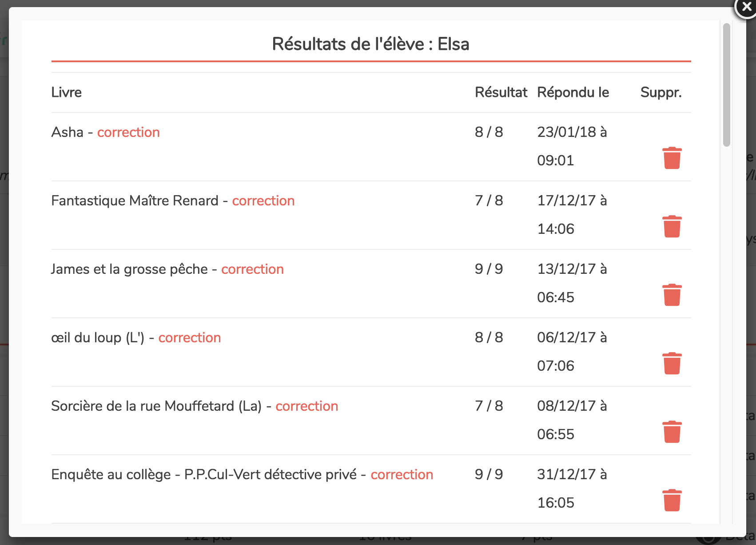Image resolution: width=756 pixels, height=545 pixels.
Task: Click the Livre column header
Action: pyautogui.click(x=67, y=92)
